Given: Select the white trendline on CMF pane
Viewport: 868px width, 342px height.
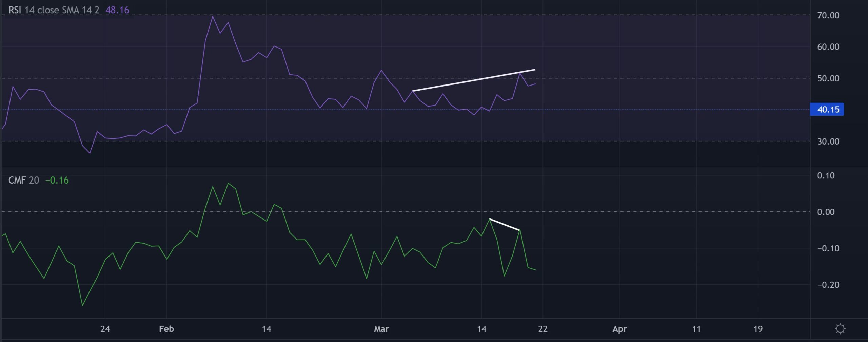Looking at the screenshot, I should (x=505, y=225).
